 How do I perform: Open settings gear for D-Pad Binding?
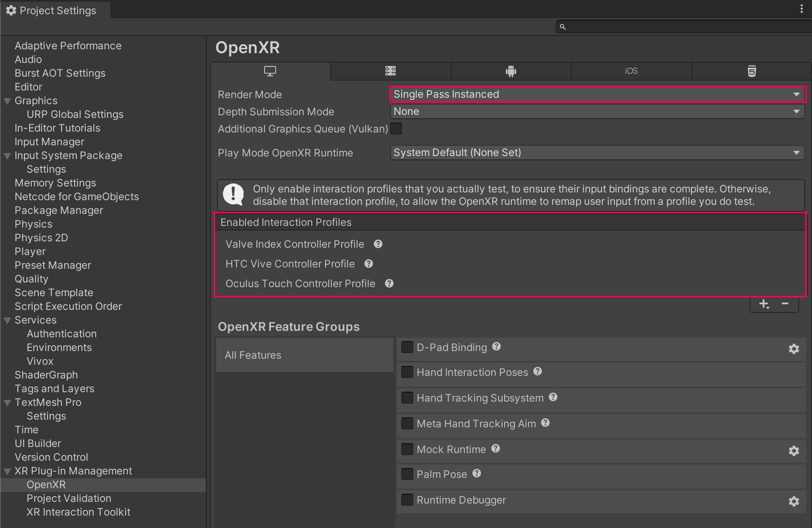click(x=794, y=348)
